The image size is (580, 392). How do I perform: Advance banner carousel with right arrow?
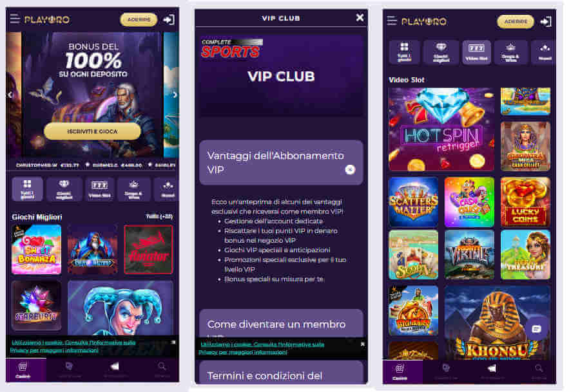[175, 95]
